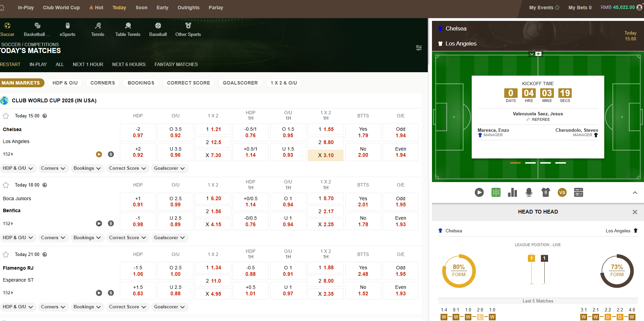Select the VS head-to-head icon
The width and height of the screenshot is (644, 321).
[x=562, y=193]
